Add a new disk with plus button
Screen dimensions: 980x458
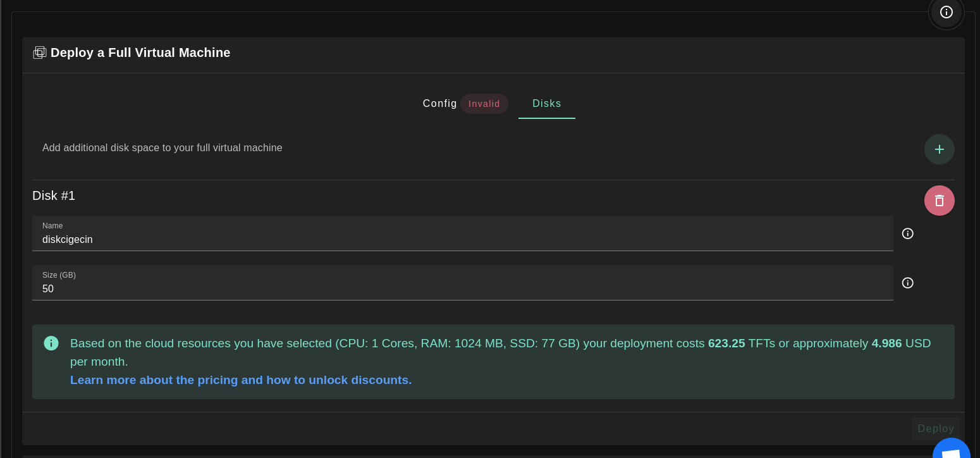coord(939,149)
